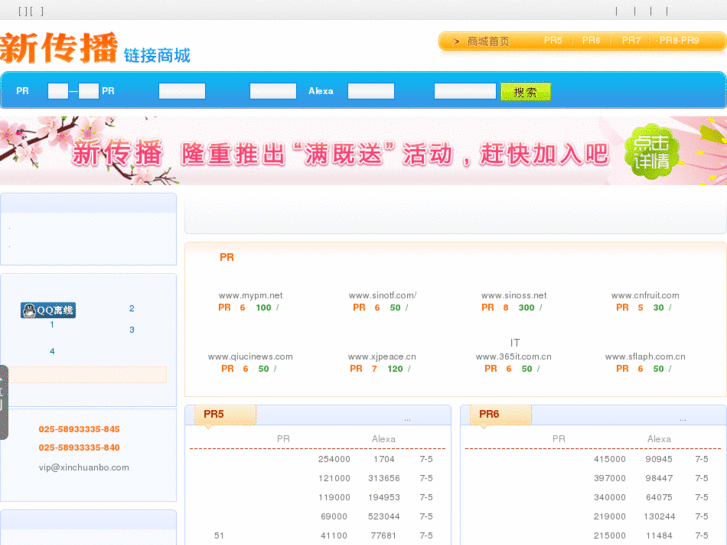
Task: Click the PR column header in PR6 table
Action: [x=559, y=439]
